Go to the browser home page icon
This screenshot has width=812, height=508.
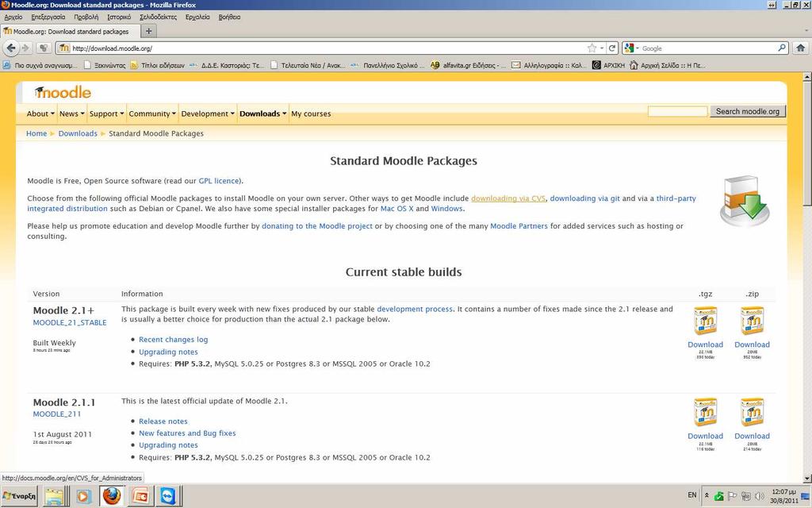point(800,48)
